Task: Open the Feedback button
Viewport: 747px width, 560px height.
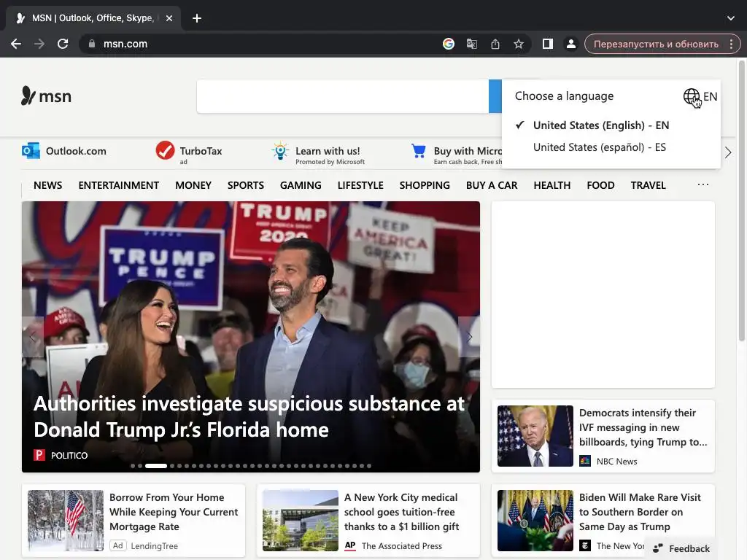Action: point(681,548)
